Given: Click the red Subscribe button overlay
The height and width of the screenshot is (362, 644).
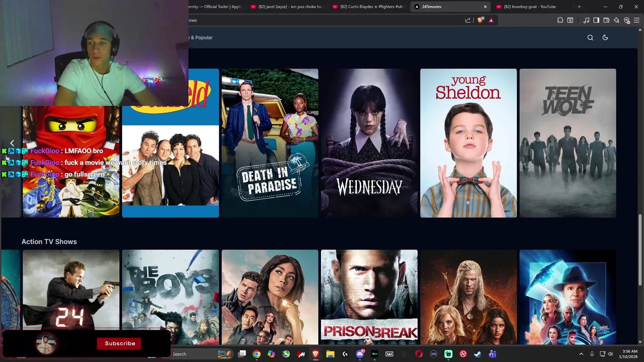Looking at the screenshot, I should point(120,343).
